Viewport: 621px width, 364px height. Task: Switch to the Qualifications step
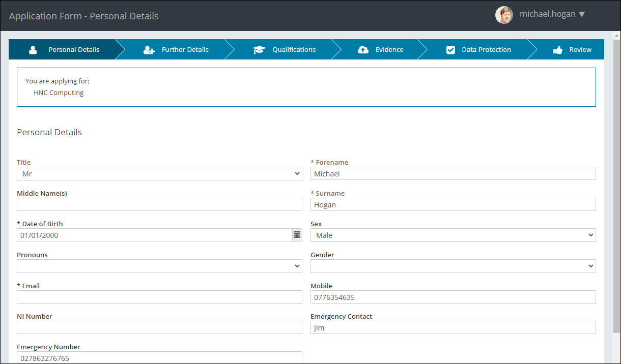click(294, 49)
